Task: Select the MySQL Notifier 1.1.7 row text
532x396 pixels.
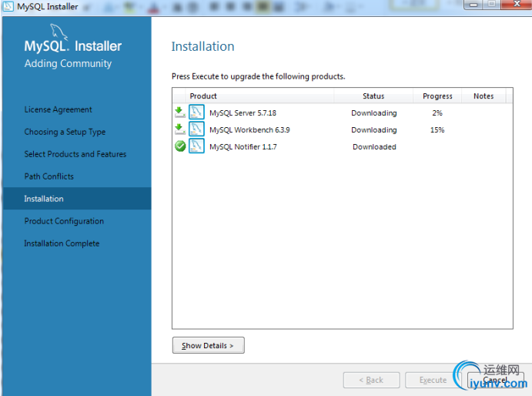Action: point(243,146)
